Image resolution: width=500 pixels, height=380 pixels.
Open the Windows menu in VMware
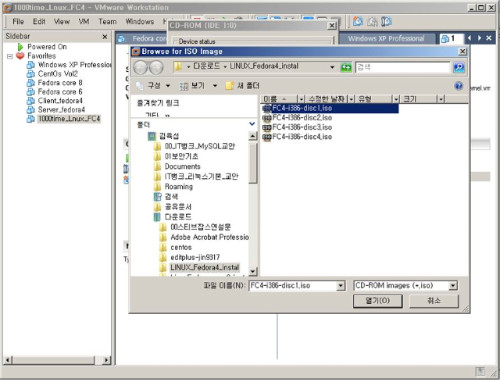click(x=140, y=22)
